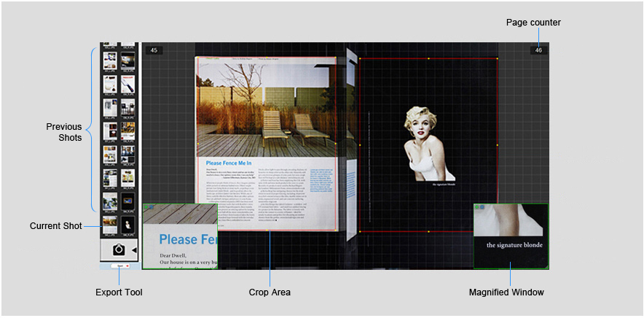Click left-middle crop handle of Marilyn page
Image resolution: width=644 pixels, height=318 pixels.
point(360,145)
